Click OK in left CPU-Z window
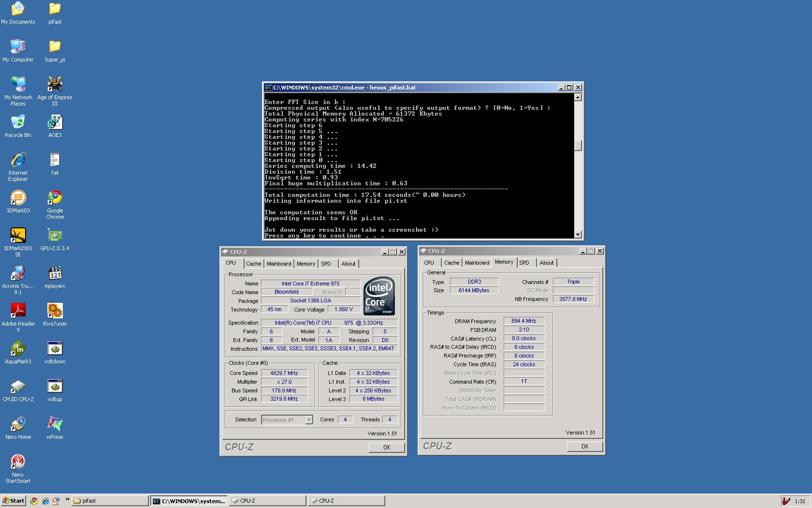This screenshot has height=508, width=812. [x=387, y=447]
